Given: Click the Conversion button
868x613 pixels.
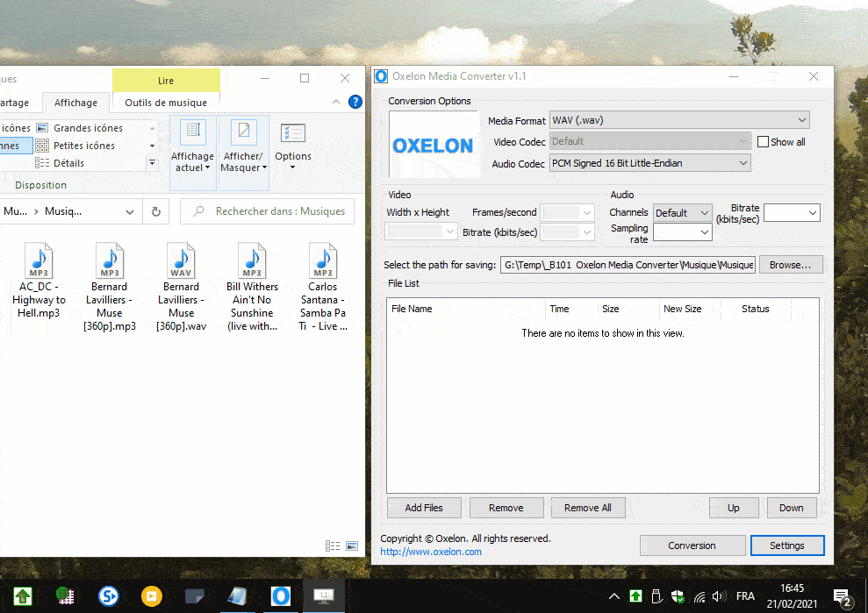Looking at the screenshot, I should 692,545.
